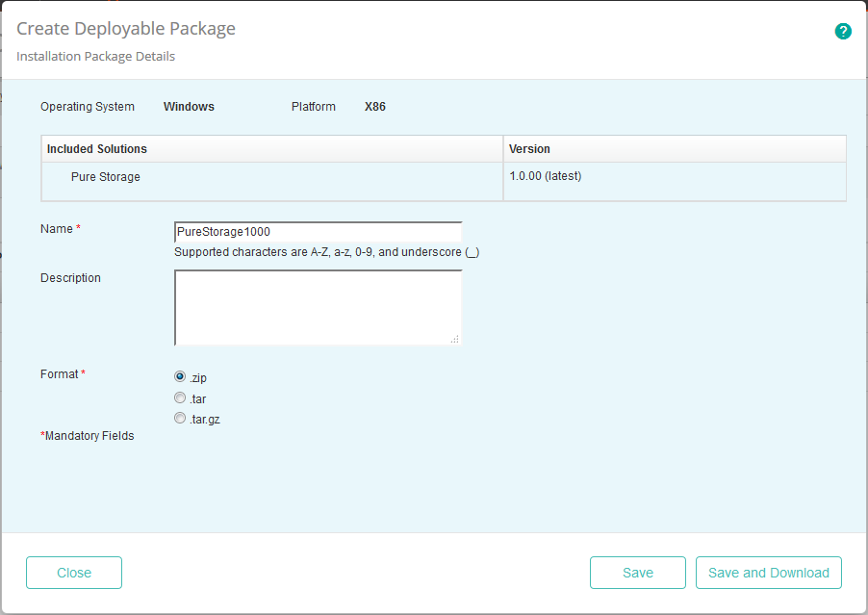
Task: Select the Windows operating system value
Action: [x=189, y=106]
